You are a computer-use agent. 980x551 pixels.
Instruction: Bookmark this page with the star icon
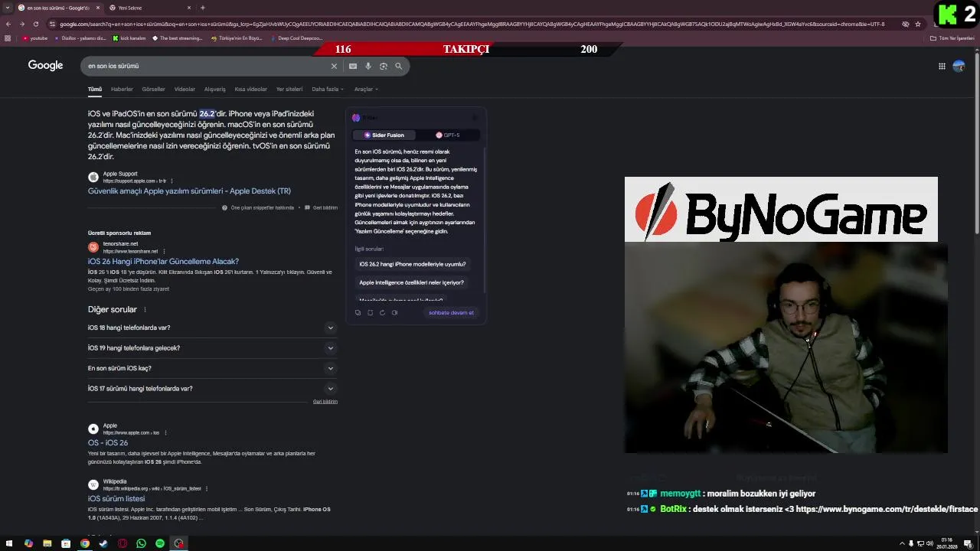(918, 24)
